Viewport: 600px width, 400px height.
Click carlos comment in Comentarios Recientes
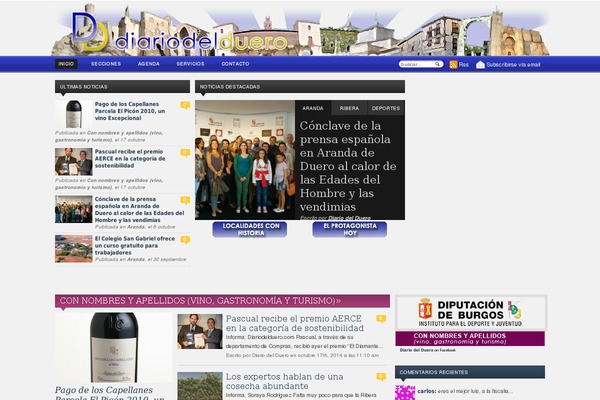[465, 391]
